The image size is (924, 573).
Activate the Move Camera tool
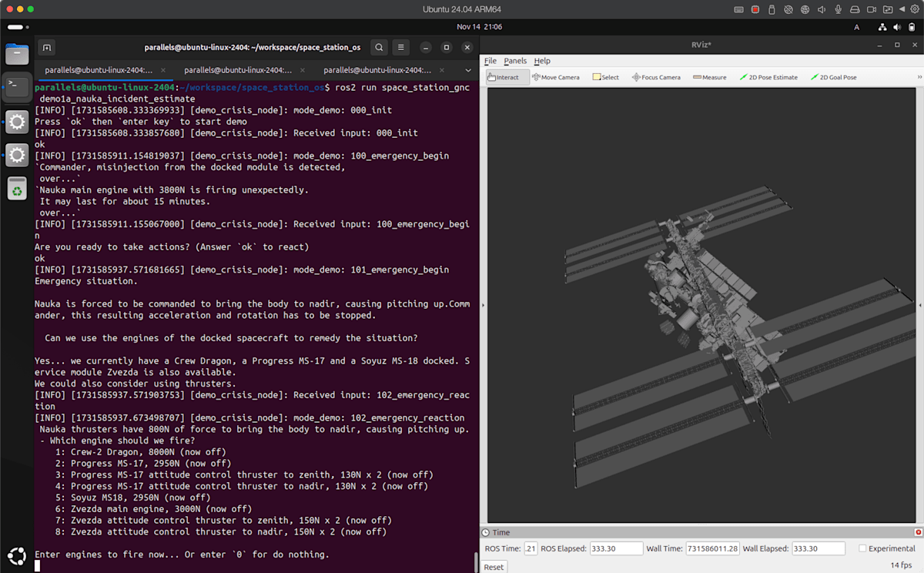click(x=556, y=77)
